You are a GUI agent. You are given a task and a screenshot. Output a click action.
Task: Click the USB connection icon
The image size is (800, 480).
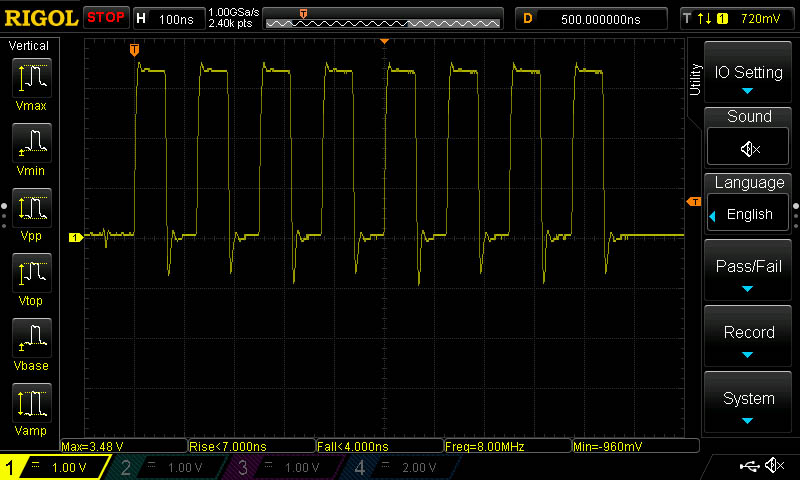click(x=749, y=465)
